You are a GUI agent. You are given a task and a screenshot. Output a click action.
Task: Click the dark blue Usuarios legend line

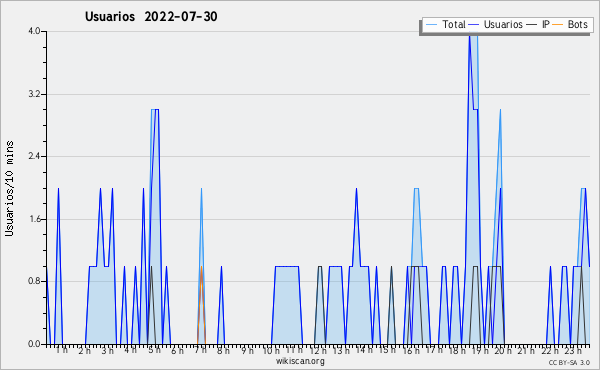[x=474, y=24]
